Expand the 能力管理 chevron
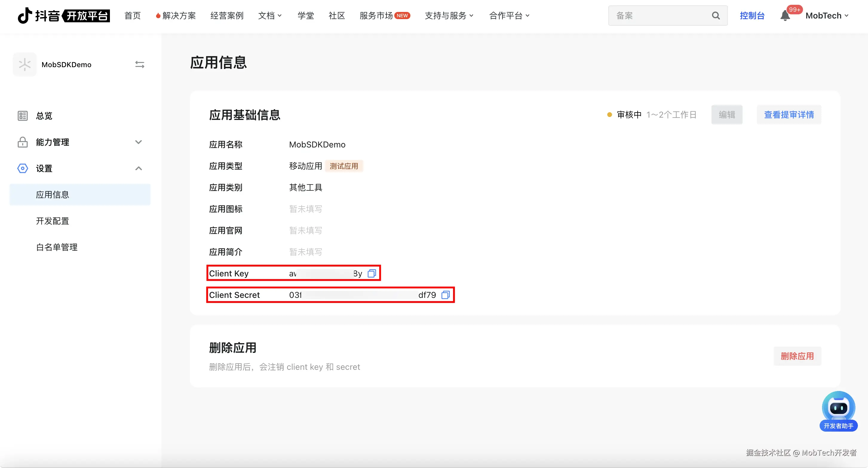 (139, 142)
